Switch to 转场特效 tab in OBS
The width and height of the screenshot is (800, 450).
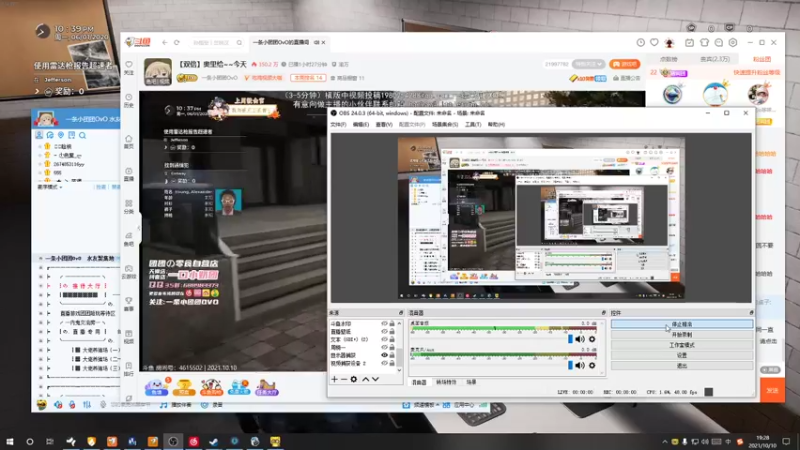tap(446, 382)
